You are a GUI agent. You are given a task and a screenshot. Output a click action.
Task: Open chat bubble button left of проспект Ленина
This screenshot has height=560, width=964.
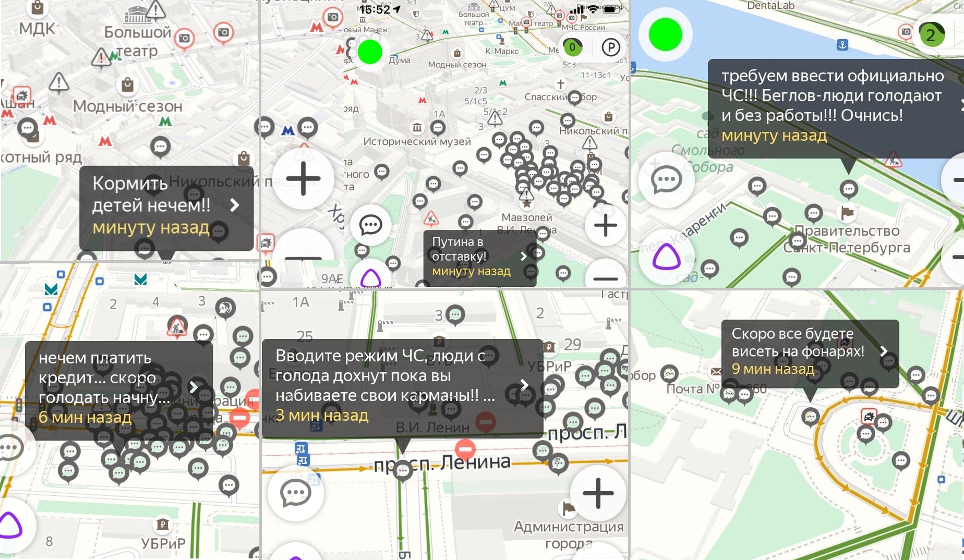296,493
